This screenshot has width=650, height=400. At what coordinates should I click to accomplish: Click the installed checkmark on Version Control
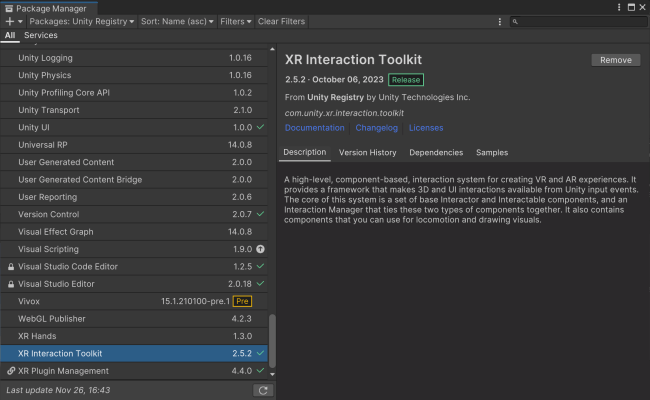tap(260, 214)
